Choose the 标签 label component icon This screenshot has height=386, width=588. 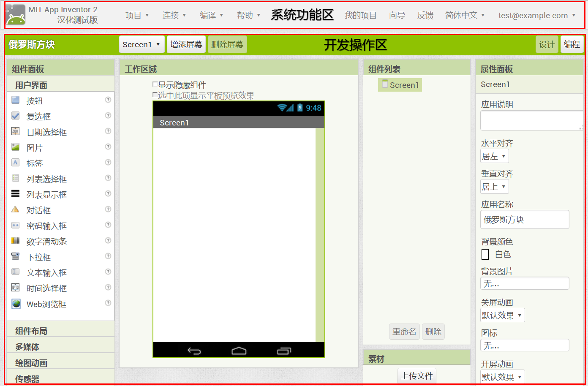(x=16, y=163)
